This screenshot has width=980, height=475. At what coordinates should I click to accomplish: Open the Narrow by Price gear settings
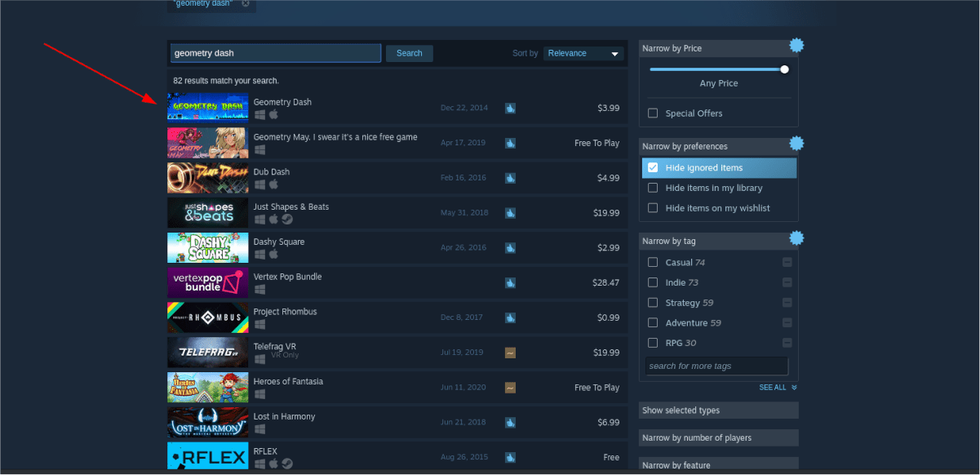point(796,46)
